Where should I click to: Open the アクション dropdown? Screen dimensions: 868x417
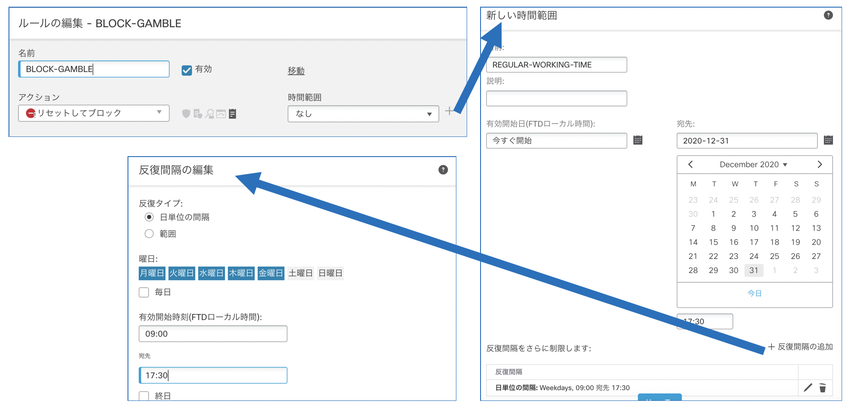pyautogui.click(x=94, y=113)
